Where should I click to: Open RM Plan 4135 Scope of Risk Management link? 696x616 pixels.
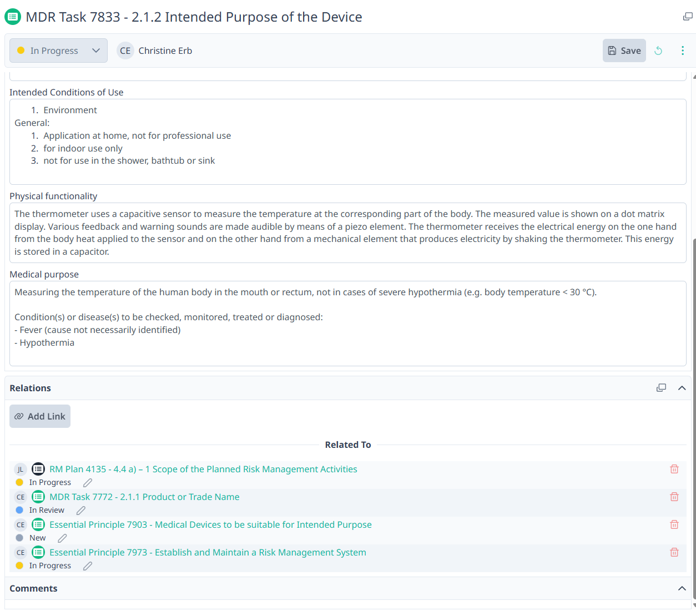coord(203,469)
